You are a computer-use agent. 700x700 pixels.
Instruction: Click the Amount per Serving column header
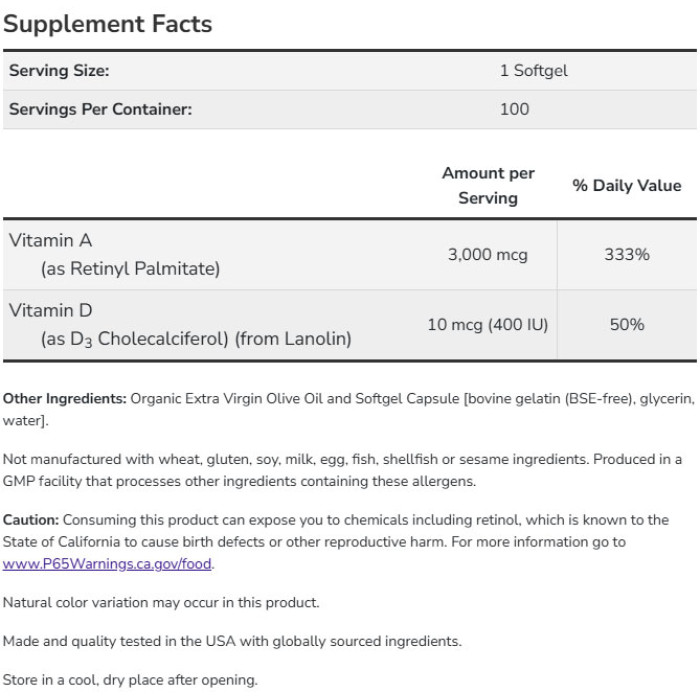[x=488, y=185]
